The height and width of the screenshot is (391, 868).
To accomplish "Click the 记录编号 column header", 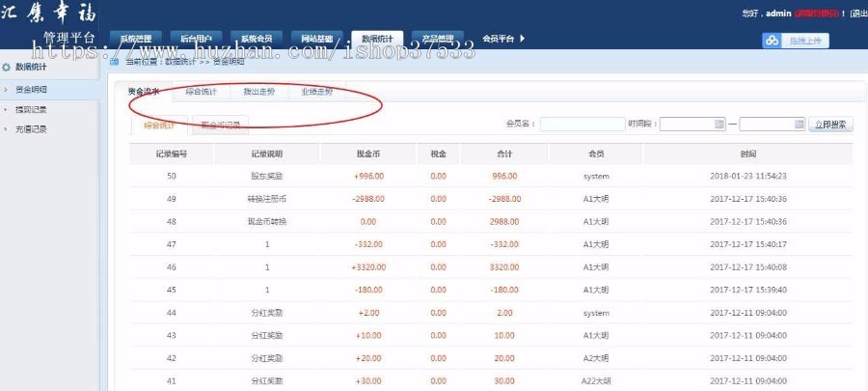I will click(x=171, y=154).
